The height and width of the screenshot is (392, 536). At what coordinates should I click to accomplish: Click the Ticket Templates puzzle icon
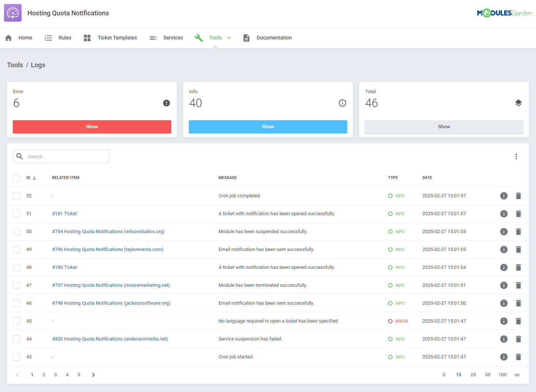click(87, 38)
